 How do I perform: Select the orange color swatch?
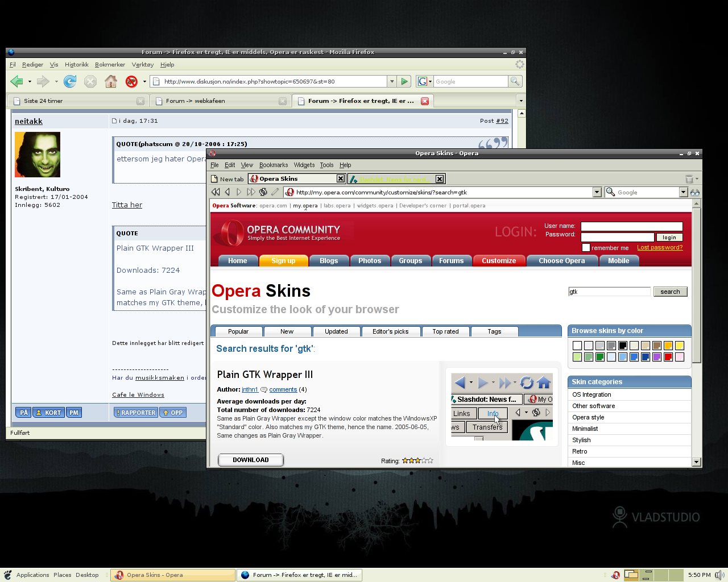[668, 346]
